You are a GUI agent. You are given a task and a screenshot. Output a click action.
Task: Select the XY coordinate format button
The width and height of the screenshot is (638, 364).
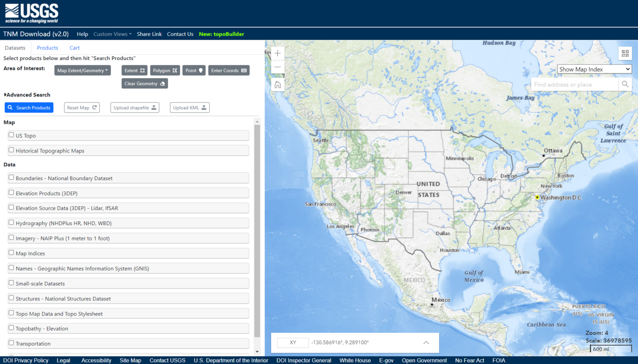293,343
